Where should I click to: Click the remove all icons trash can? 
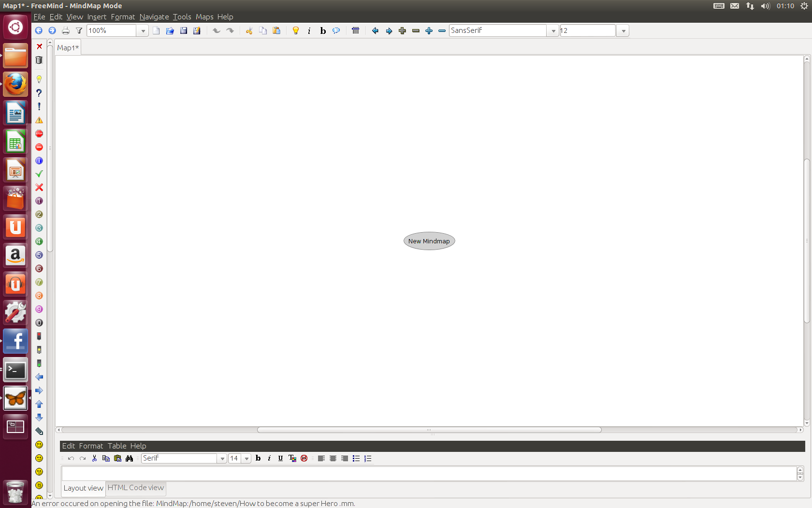(39, 60)
